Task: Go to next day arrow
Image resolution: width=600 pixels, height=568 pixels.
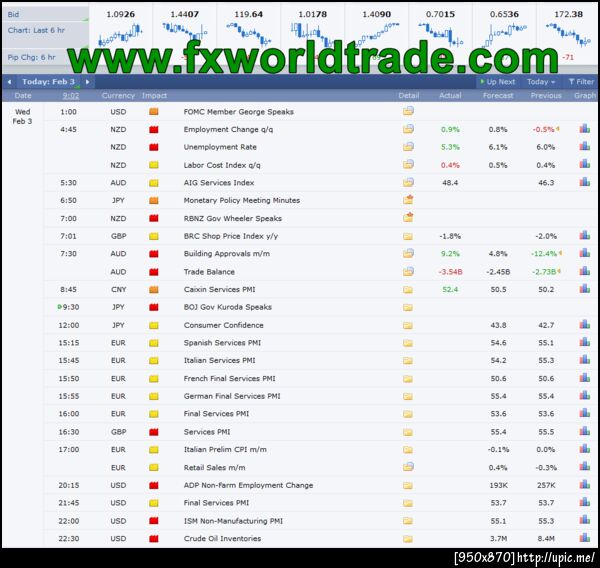Action: [88, 82]
